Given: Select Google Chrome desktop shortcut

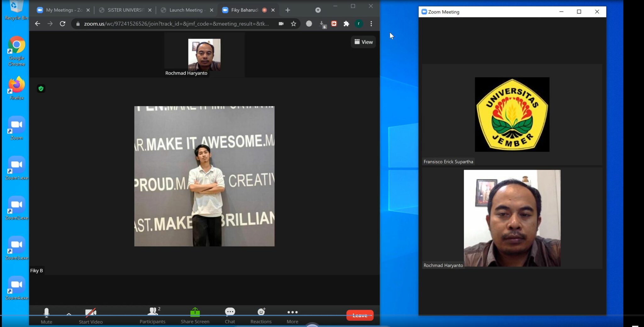Looking at the screenshot, I should tap(16, 51).
